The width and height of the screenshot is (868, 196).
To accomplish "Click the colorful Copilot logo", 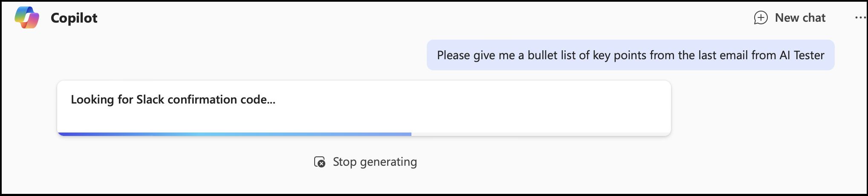I will 27,18.
